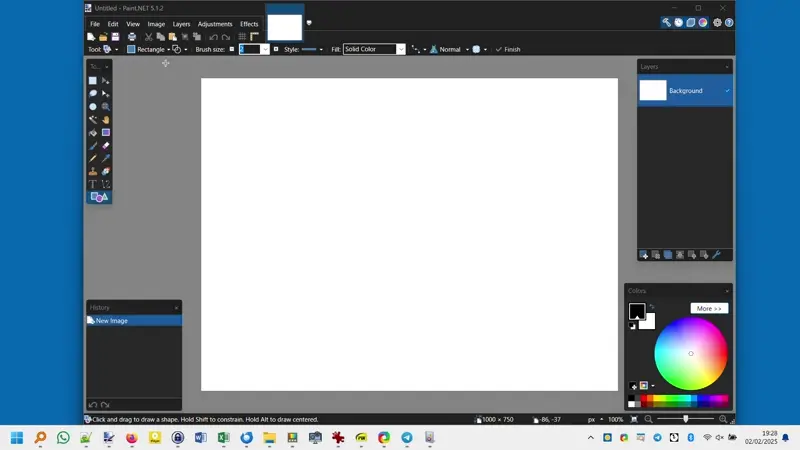This screenshot has height=450, width=800.
Task: Click the Save icon in toolbar
Action: (115, 37)
